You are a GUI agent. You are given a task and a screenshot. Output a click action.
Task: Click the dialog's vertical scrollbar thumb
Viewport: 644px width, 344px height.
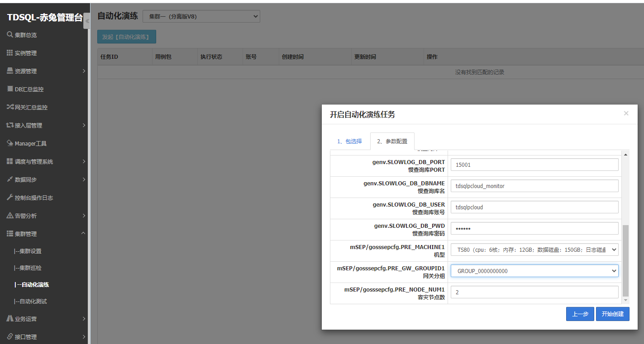(x=626, y=260)
